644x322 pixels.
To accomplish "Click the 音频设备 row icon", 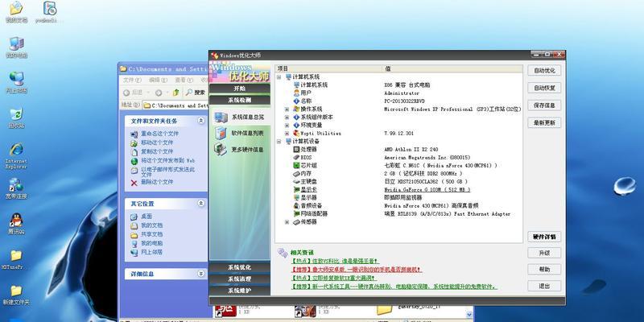I will click(x=296, y=206).
